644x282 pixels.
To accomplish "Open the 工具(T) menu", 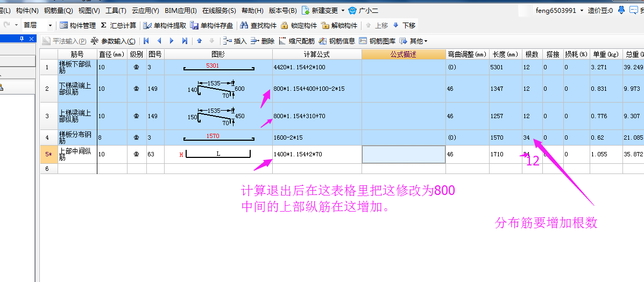I will pyautogui.click(x=116, y=10).
